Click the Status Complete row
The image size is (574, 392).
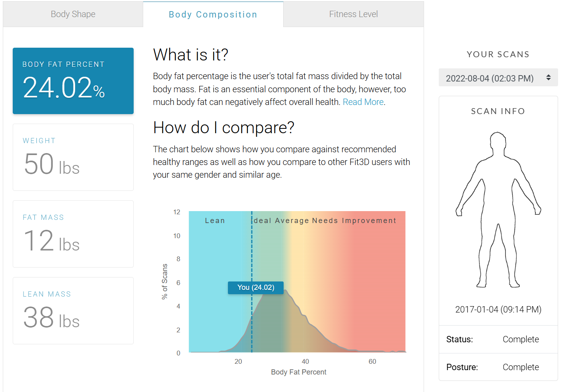(498, 340)
